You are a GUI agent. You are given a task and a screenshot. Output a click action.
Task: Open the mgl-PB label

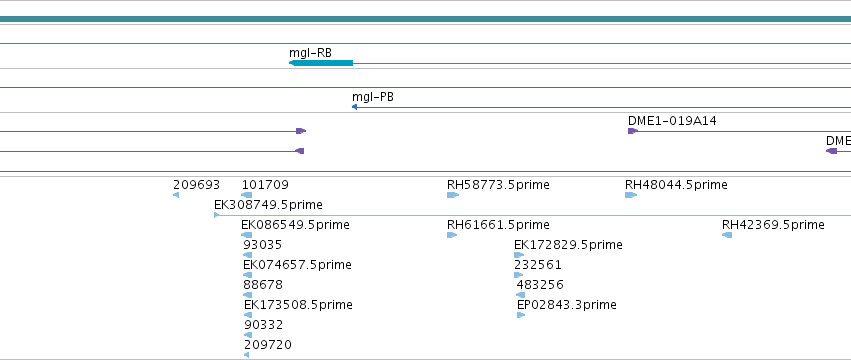[x=373, y=97]
